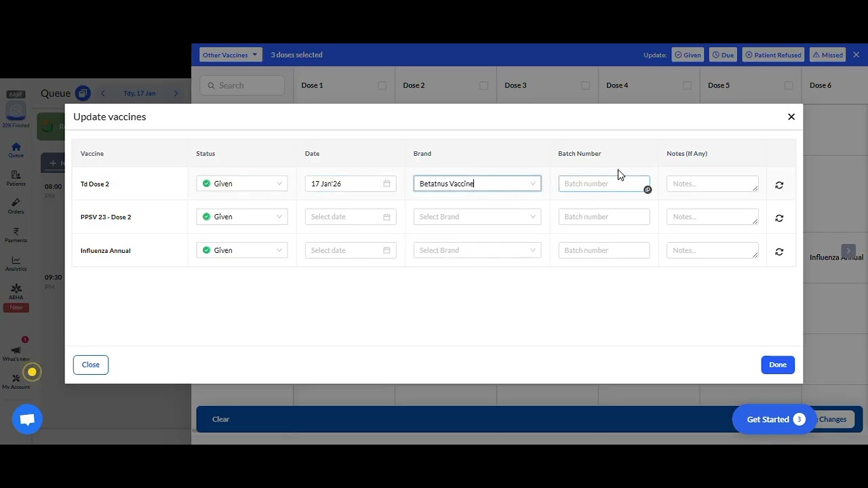The width and height of the screenshot is (868, 488).
Task: Click the Get Started button
Action: (x=774, y=420)
